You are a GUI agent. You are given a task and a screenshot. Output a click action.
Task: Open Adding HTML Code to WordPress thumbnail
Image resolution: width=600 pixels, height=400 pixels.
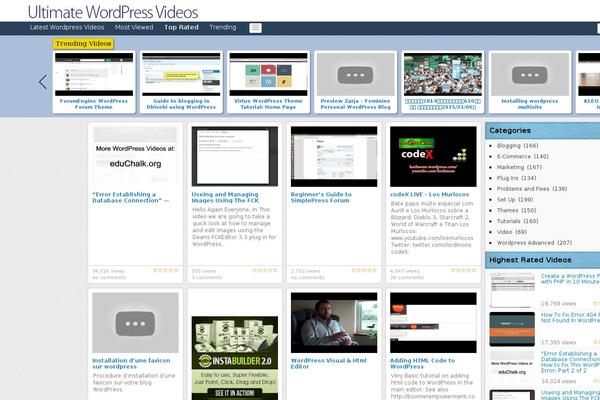433,323
